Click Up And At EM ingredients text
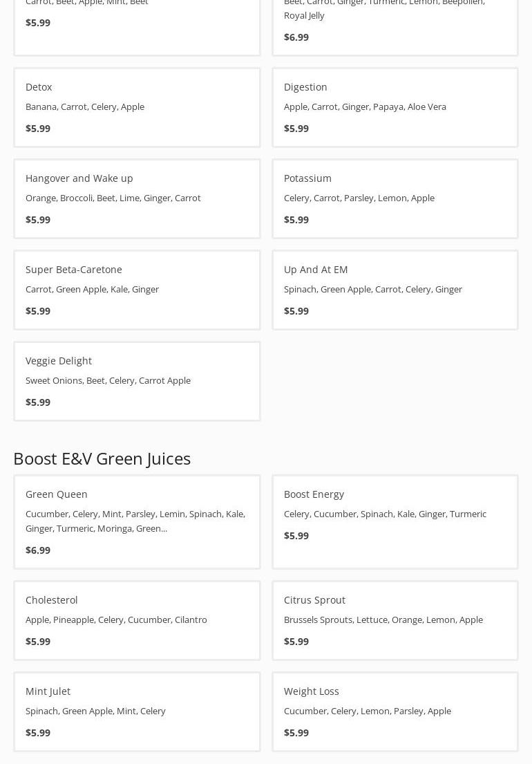The image size is (532, 764). 372,289
